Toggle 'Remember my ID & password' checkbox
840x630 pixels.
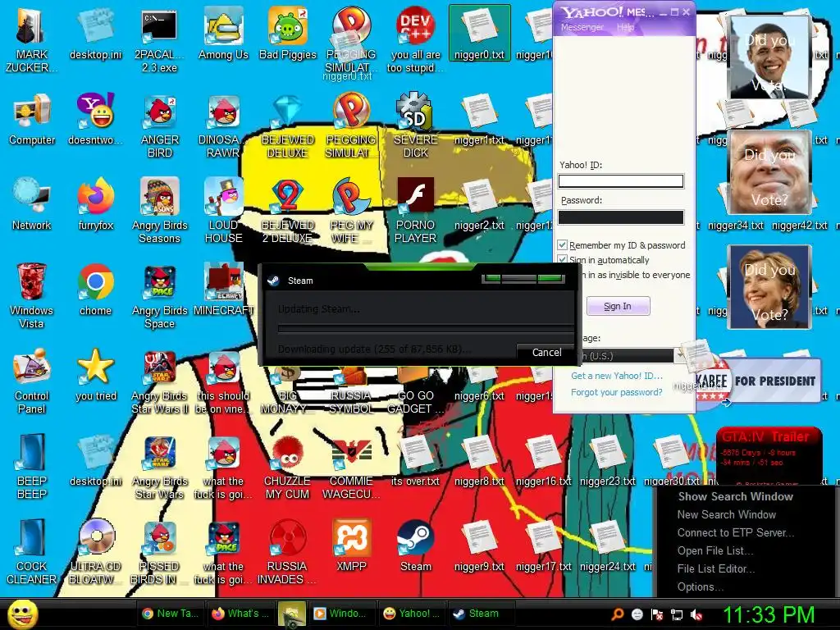click(x=562, y=245)
